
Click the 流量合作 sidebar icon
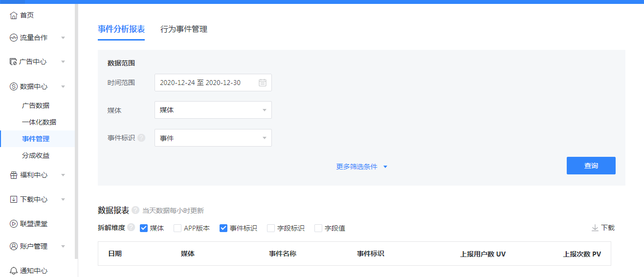tap(14, 38)
